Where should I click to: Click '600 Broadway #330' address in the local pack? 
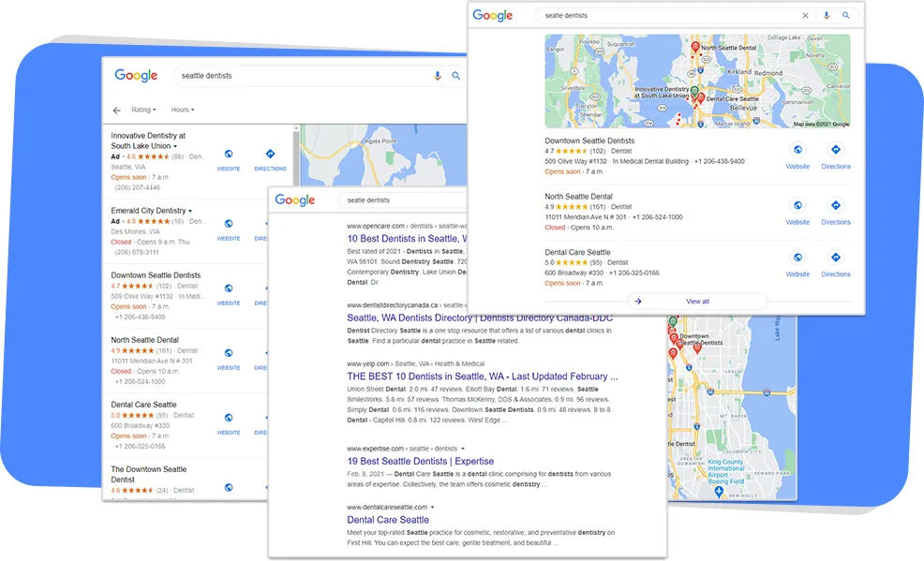pos(574,273)
